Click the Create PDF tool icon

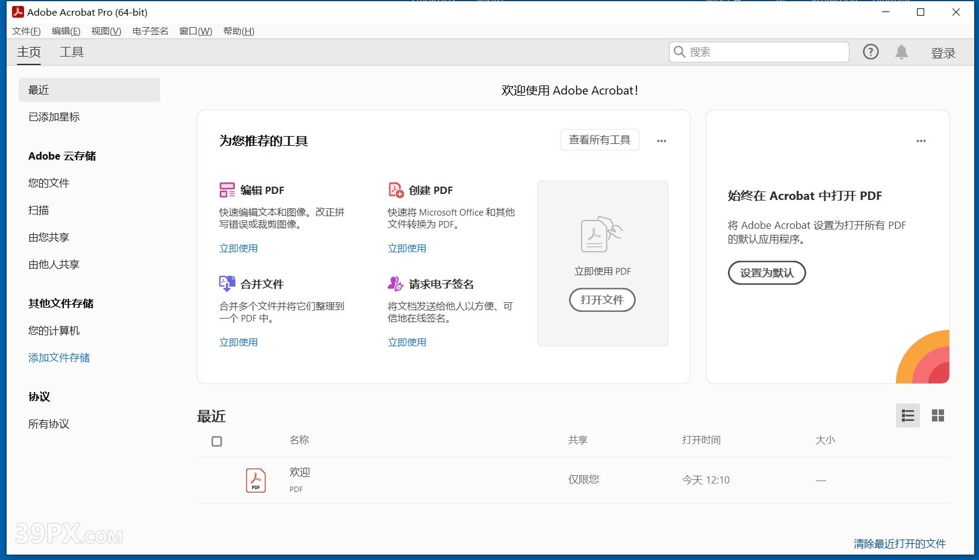396,190
